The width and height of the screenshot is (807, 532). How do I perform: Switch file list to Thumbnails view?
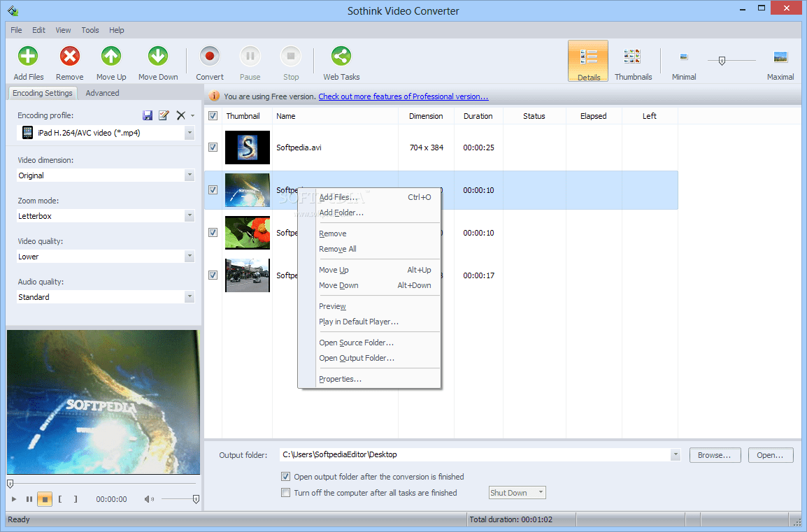pyautogui.click(x=632, y=60)
